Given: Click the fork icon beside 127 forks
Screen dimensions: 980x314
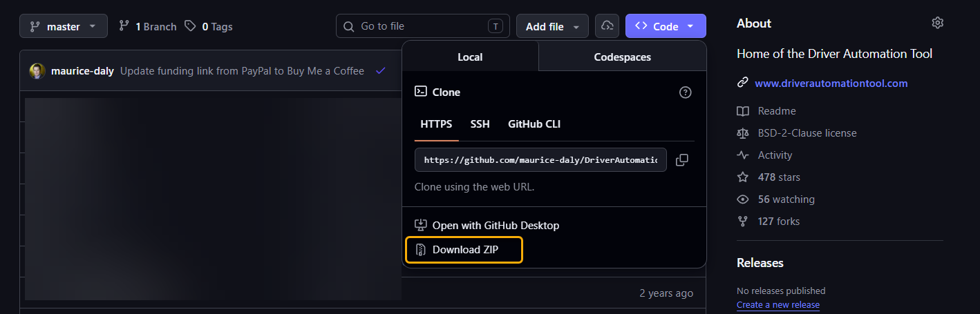Looking at the screenshot, I should tap(743, 221).
